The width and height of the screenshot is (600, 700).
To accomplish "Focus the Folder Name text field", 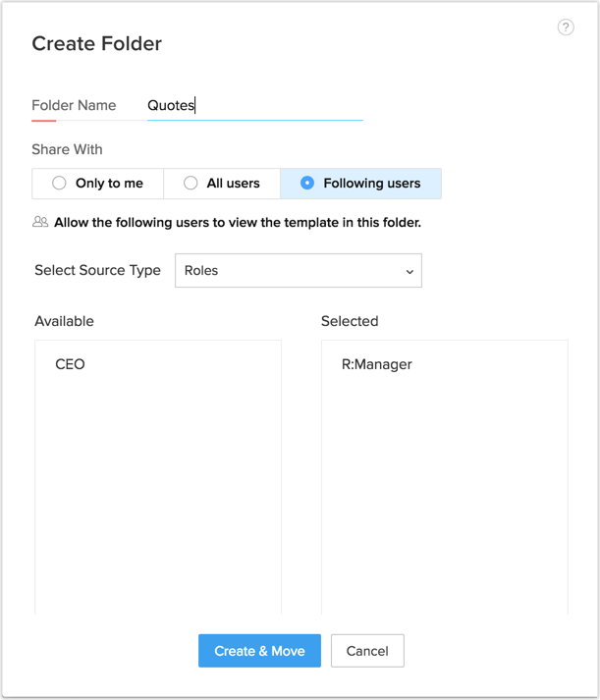I will 255,106.
